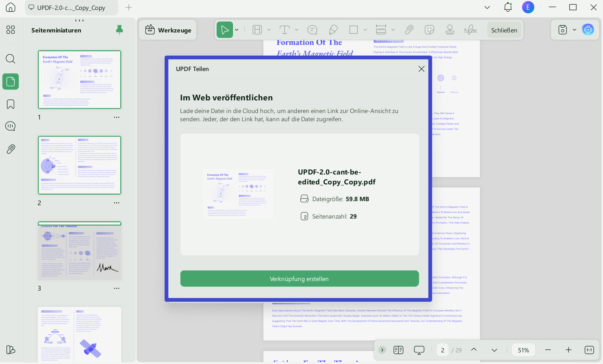Open more options for page 3 thumbnail
The width and height of the screenshot is (603, 364).
pyautogui.click(x=117, y=288)
